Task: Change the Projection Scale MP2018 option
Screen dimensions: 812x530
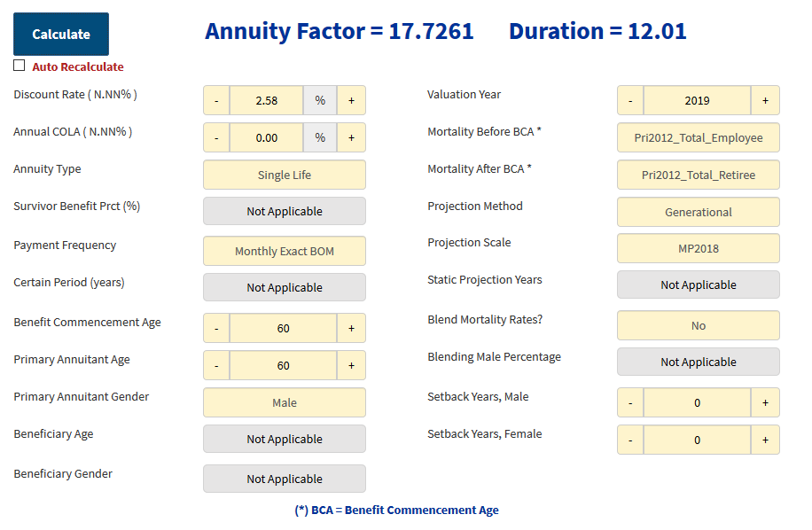Action: click(698, 248)
